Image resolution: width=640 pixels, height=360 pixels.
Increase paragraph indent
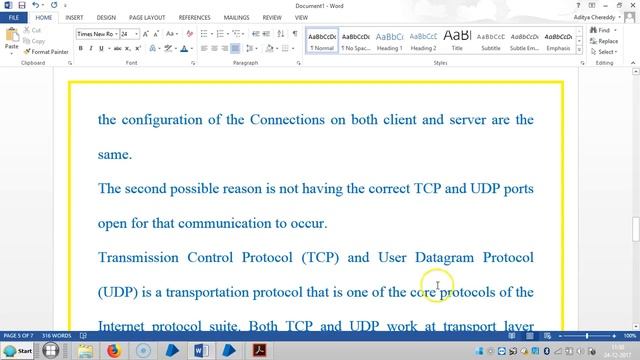point(266,34)
